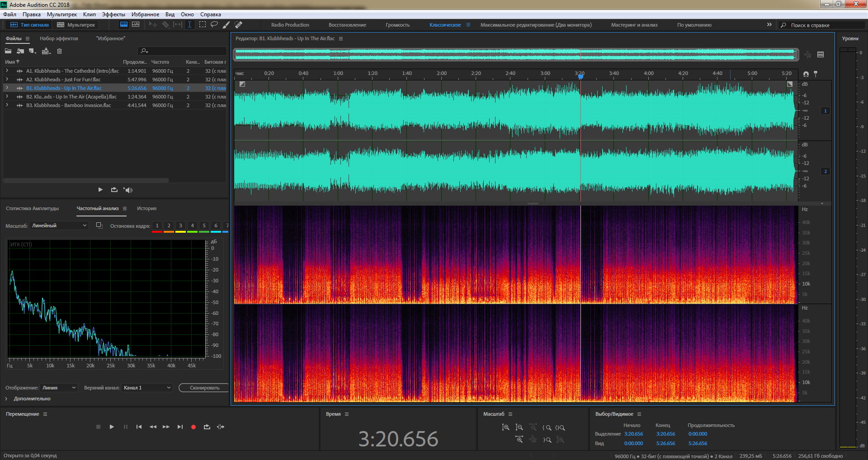The image size is (868, 460).
Task: Open the Верхний канал Канал 1 dropdown
Action: point(147,388)
